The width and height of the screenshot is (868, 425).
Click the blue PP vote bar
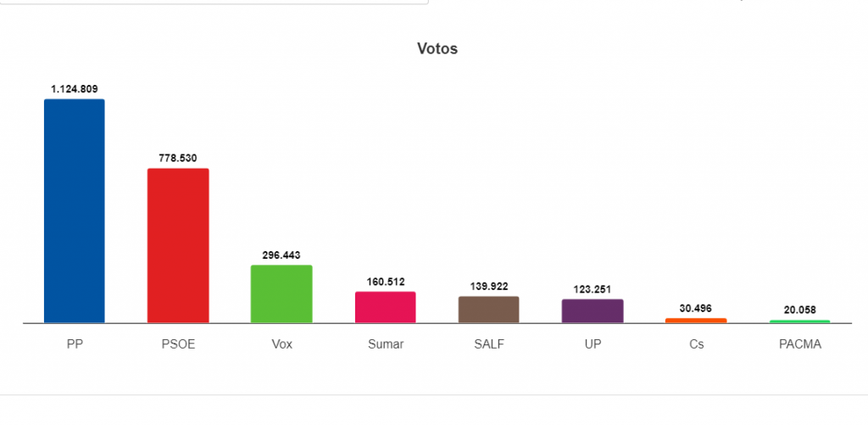(75, 211)
